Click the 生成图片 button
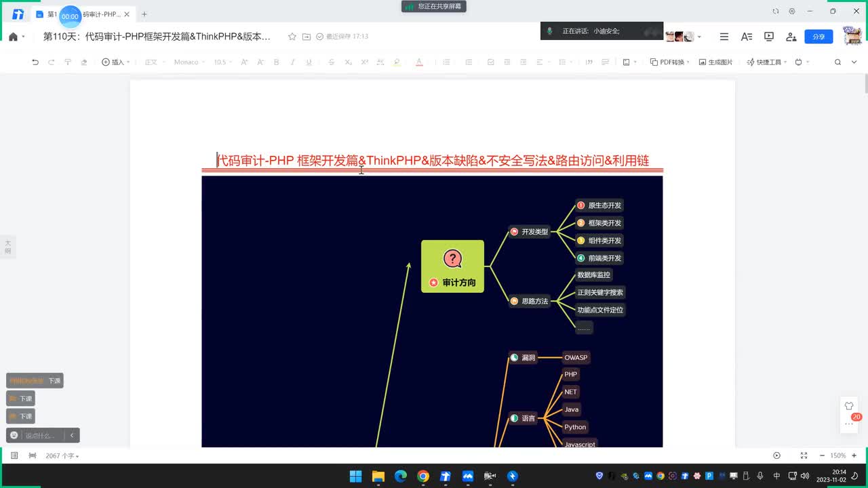Screen dimensions: 868x488 pos(716,62)
